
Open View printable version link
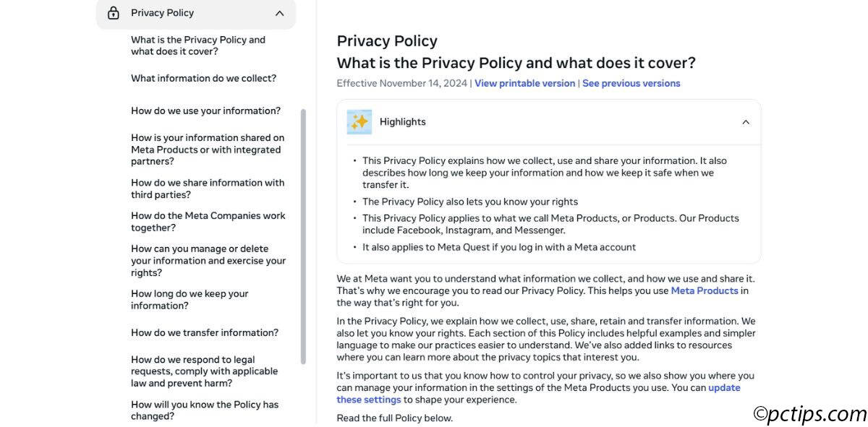(x=524, y=83)
